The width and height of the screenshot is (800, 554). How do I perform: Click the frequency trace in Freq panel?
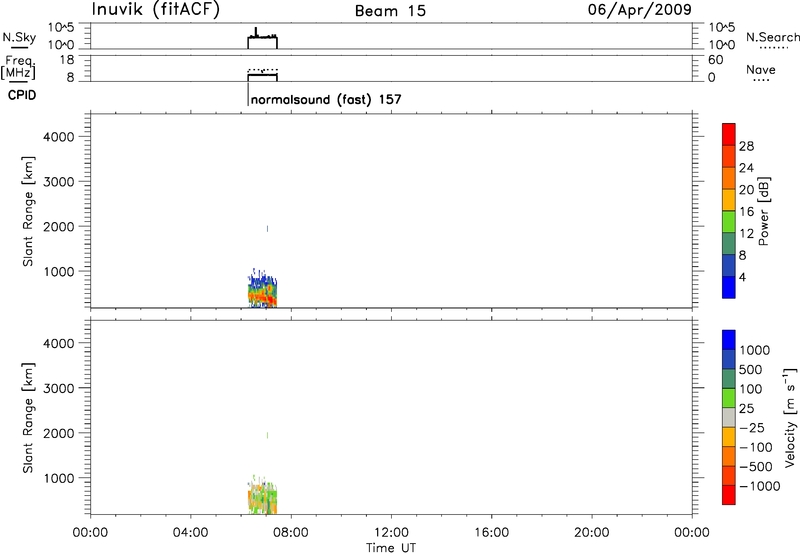pos(262,75)
